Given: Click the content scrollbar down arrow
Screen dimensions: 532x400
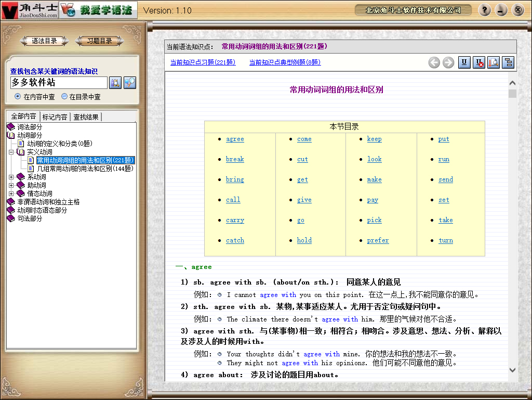Looking at the screenshot, I should pyautogui.click(x=512, y=370).
